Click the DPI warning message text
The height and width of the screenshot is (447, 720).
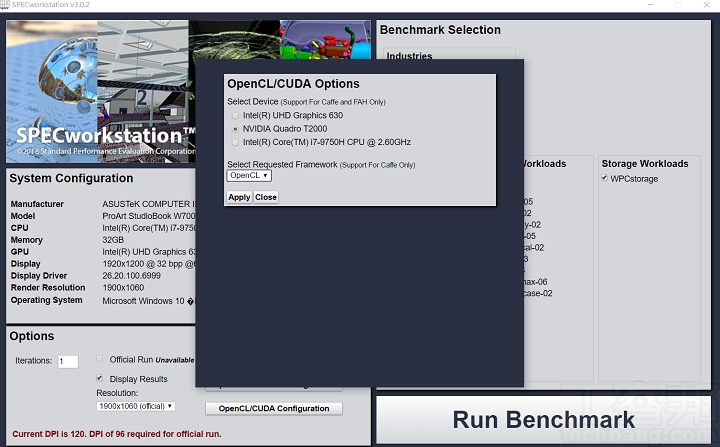[117, 434]
